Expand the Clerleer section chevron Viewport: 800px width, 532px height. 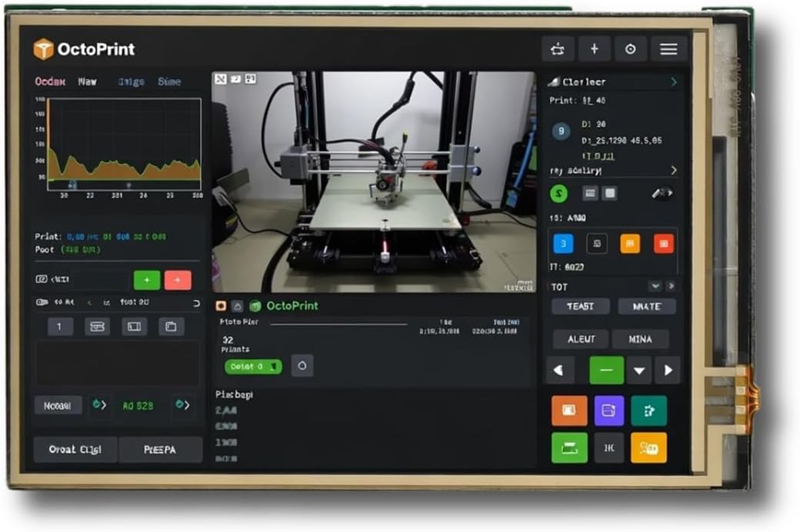point(674,81)
